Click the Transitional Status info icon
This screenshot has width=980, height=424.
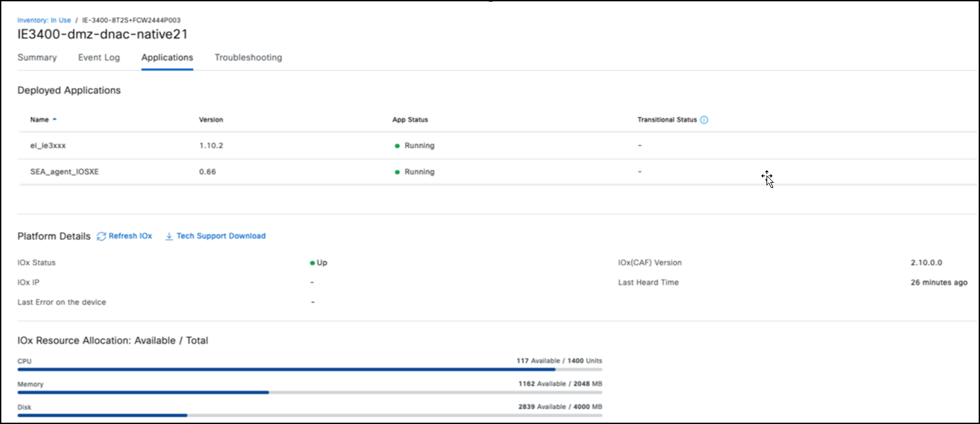[704, 120]
